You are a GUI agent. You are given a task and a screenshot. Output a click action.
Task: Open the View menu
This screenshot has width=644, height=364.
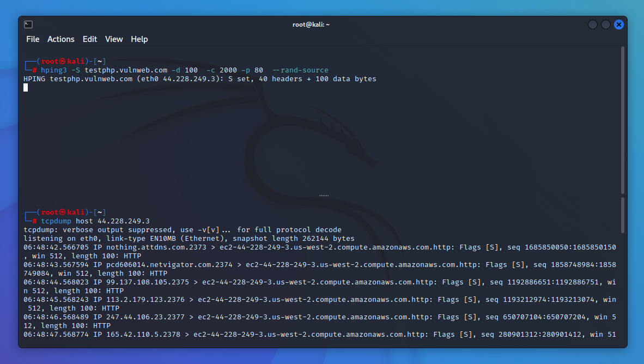pos(114,39)
